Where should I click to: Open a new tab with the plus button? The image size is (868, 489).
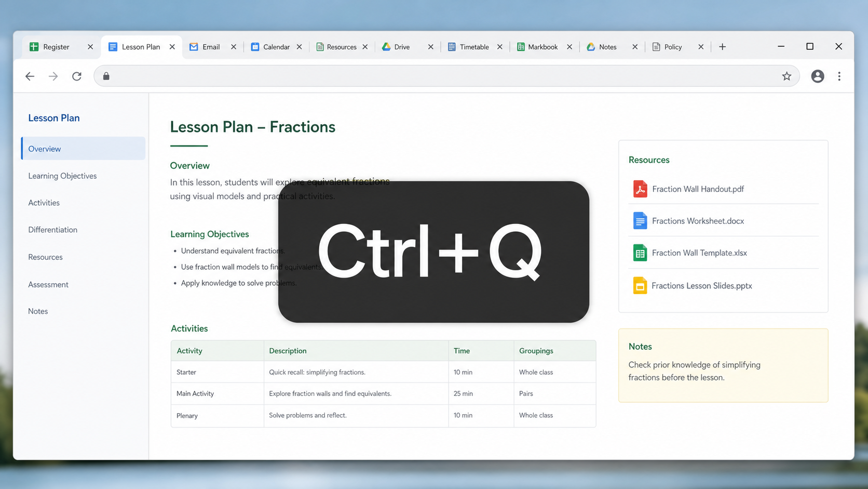pos(722,47)
